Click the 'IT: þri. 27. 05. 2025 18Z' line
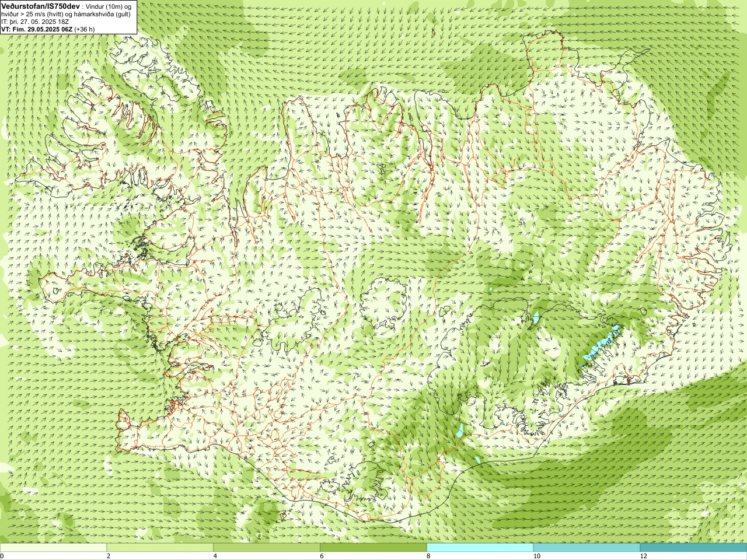The height and width of the screenshot is (560, 747). [x=35, y=22]
